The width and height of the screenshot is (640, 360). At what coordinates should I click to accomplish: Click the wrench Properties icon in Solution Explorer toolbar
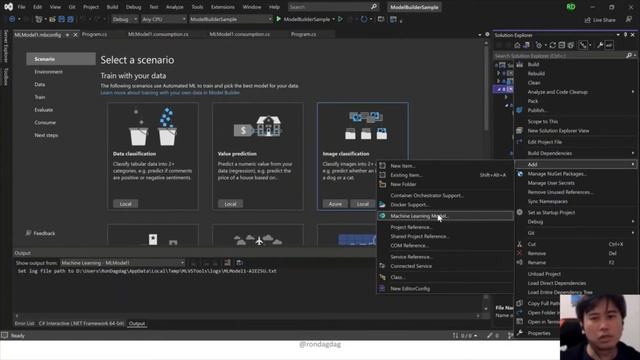click(600, 45)
